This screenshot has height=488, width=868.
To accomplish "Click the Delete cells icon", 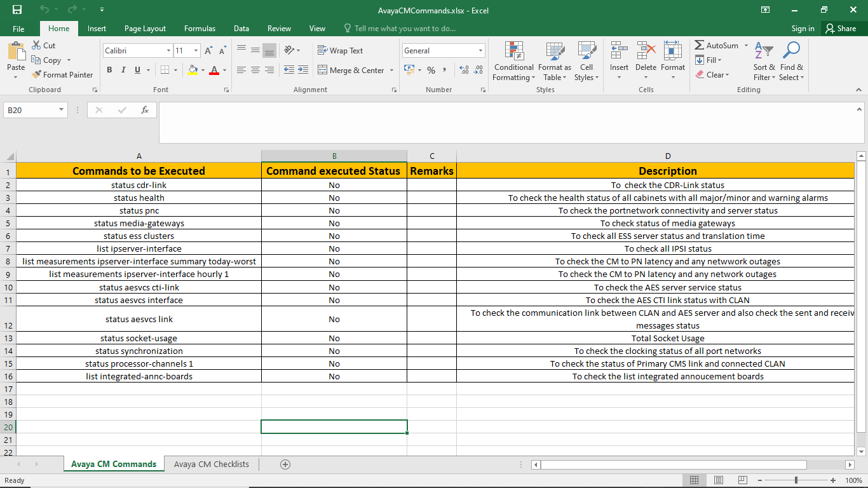I will click(x=646, y=51).
